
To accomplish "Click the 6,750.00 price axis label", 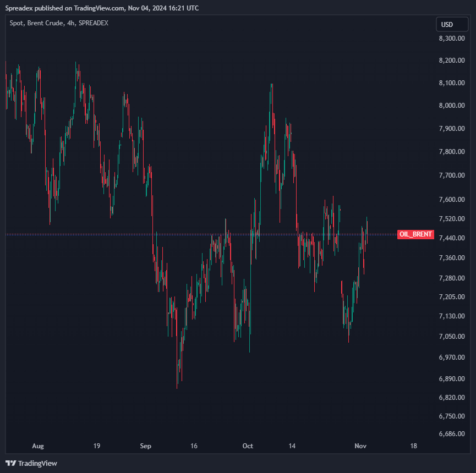I will 452,416.
